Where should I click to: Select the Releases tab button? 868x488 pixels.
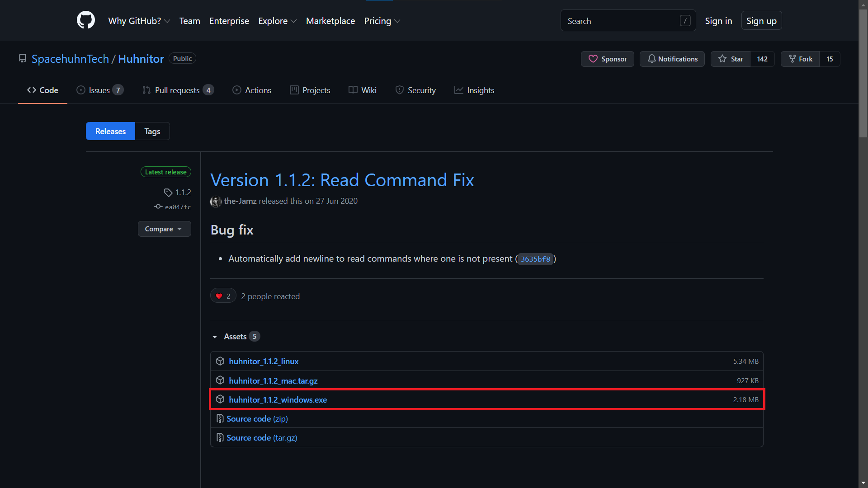(x=110, y=131)
